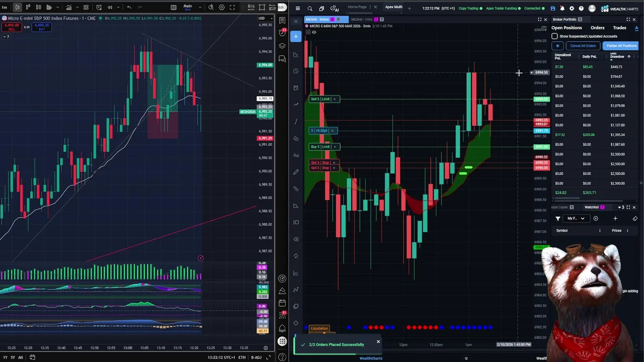Open the TradingView layout setup icon
This screenshot has height=362, width=644.
pyautogui.click(x=174, y=7)
